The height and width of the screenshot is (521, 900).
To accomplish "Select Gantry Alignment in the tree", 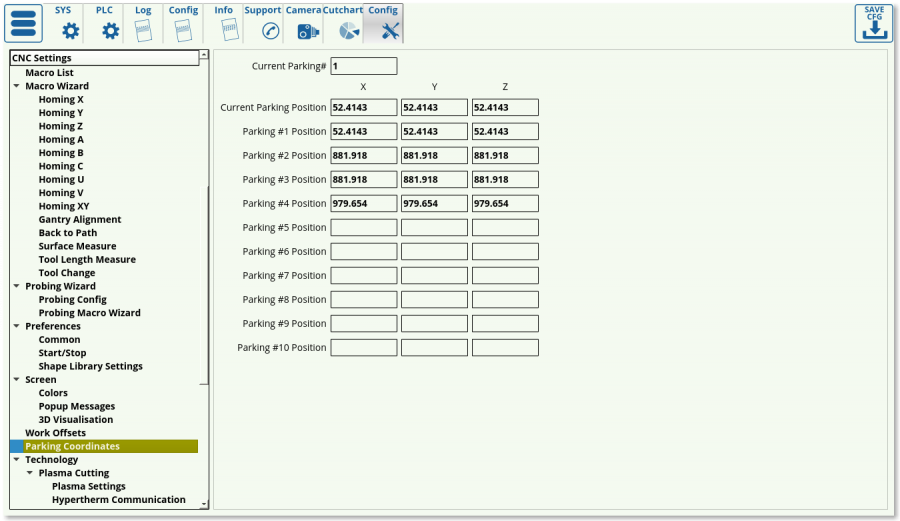I will [x=80, y=219].
